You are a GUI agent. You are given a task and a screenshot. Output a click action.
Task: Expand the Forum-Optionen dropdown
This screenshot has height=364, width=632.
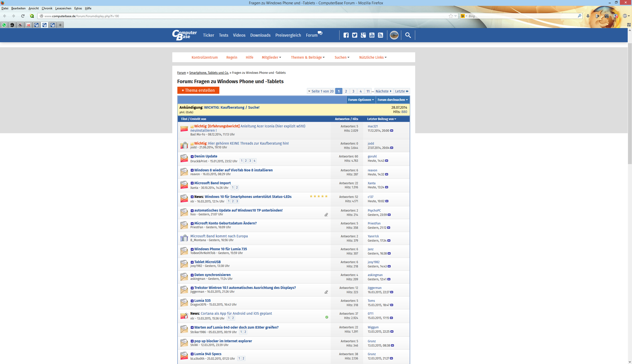[361, 100]
